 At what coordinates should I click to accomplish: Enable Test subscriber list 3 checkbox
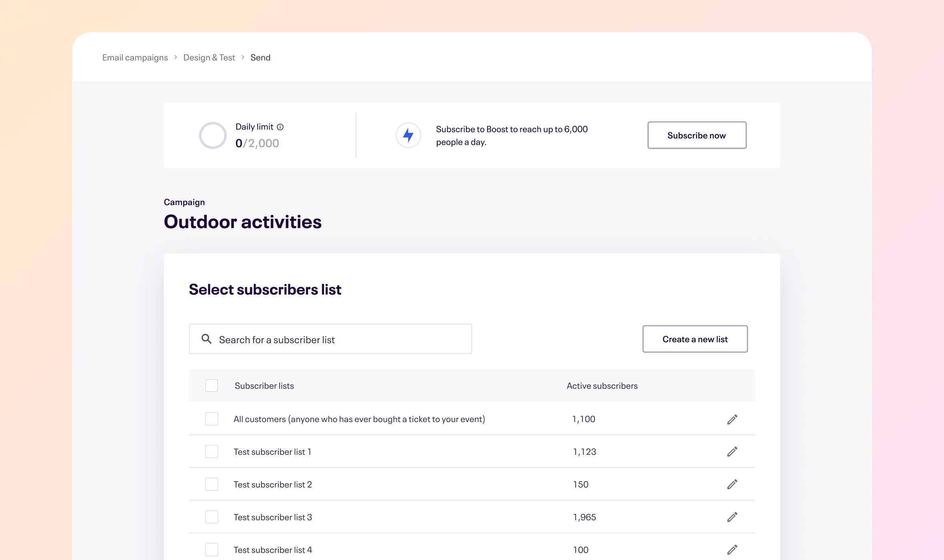211,517
